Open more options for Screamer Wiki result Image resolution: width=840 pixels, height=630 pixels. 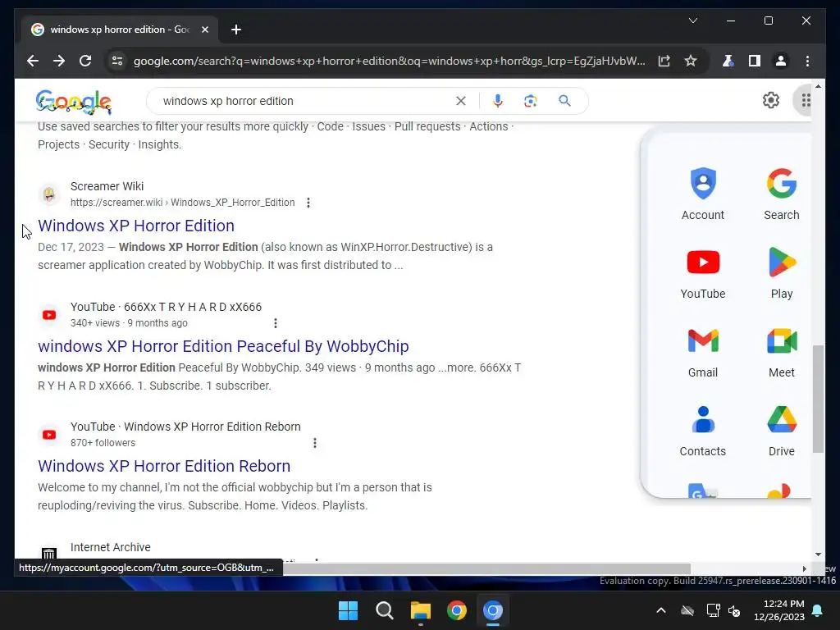click(x=308, y=203)
